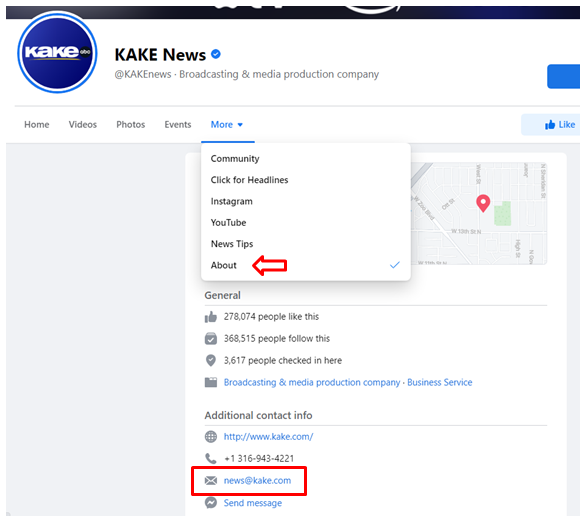Visit the http://www.kake.com/ website link
The image size is (585, 523).
click(268, 436)
